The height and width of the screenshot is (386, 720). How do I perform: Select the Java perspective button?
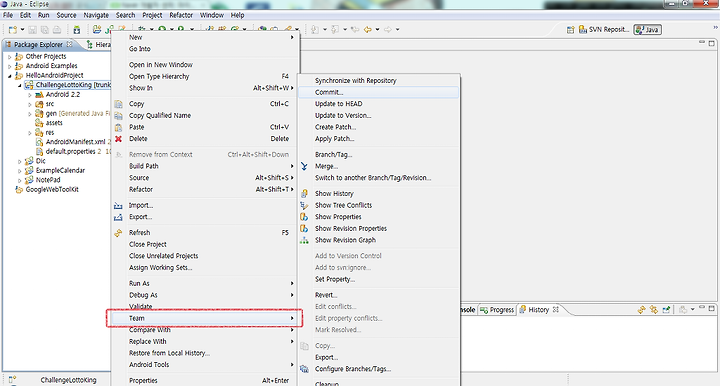tap(647, 30)
